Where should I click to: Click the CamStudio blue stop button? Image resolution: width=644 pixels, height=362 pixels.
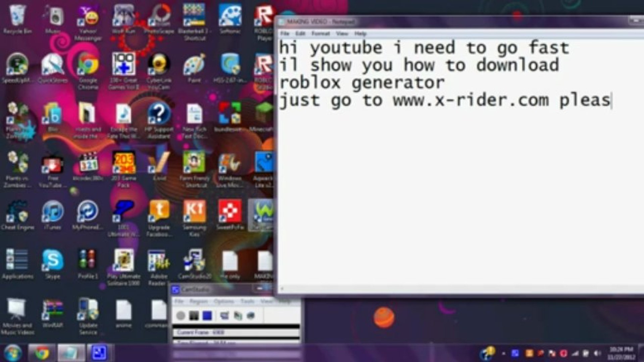(x=207, y=315)
